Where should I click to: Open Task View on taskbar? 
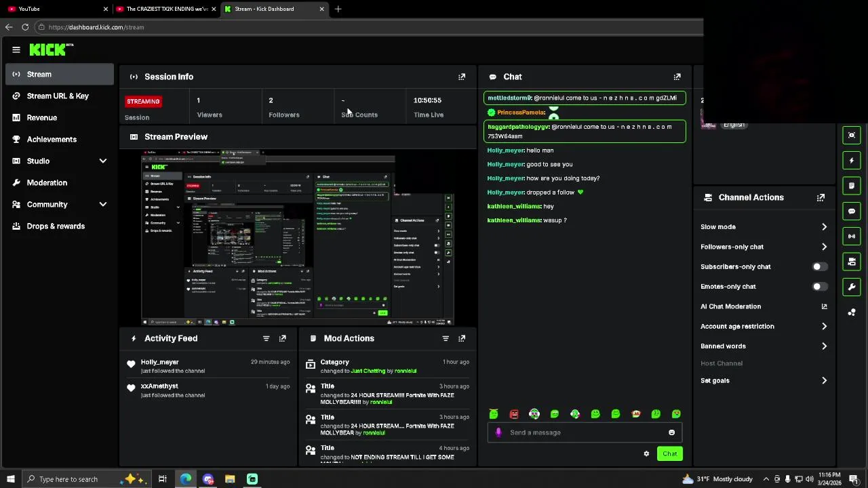163,479
